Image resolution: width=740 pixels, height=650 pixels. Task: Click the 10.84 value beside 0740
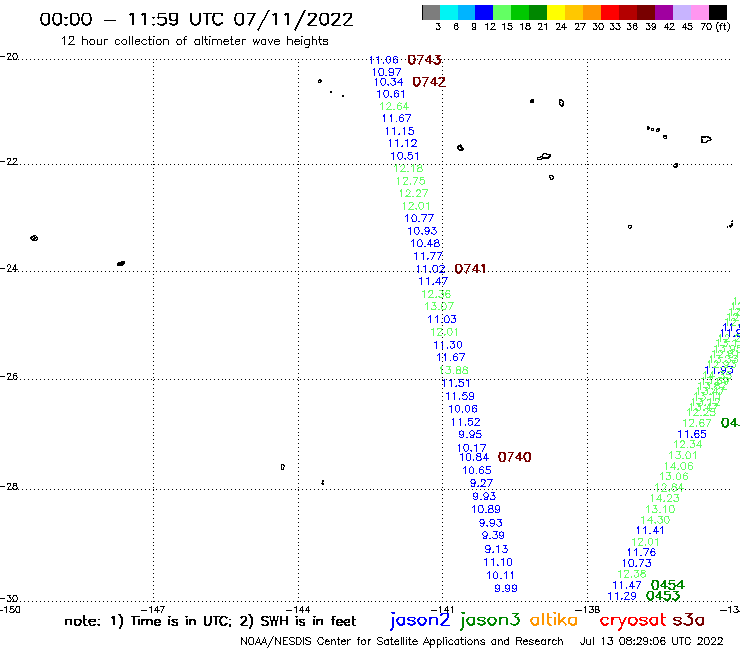pyautogui.click(x=474, y=457)
